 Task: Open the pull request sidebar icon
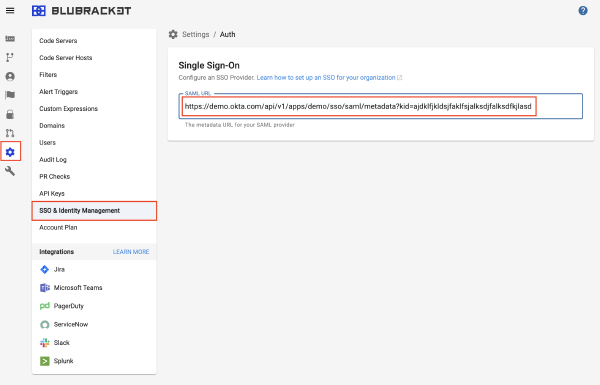point(10,133)
